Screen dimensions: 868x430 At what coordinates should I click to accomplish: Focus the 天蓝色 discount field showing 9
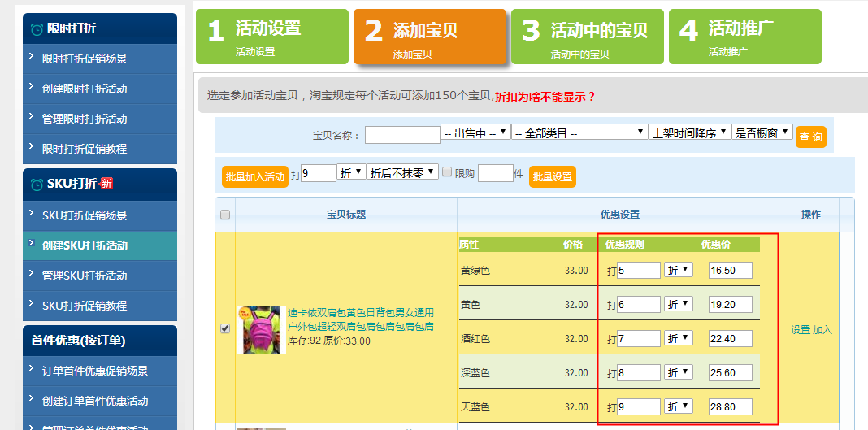639,406
